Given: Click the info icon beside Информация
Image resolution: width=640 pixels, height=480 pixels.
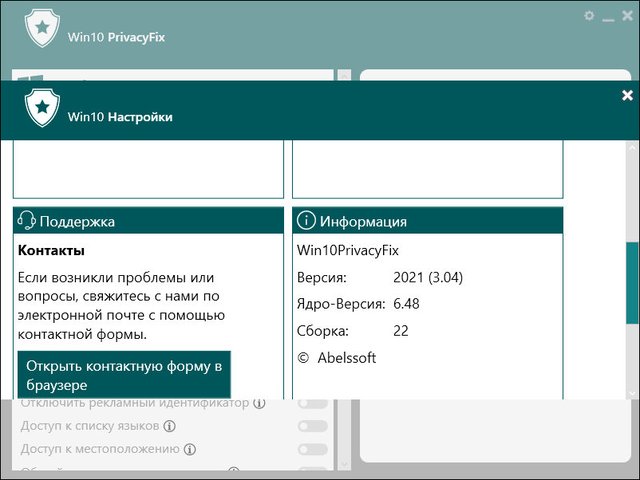Looking at the screenshot, I should 306,221.
